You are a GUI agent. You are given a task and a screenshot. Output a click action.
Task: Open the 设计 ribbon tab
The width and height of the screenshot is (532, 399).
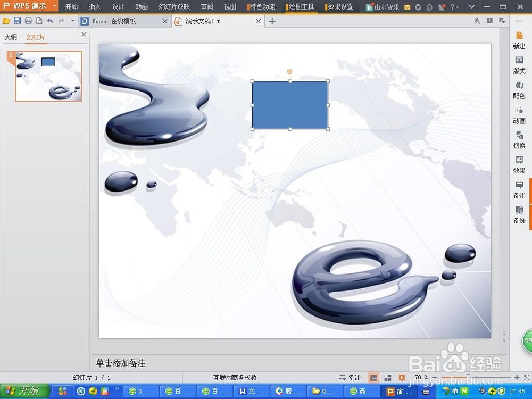pyautogui.click(x=118, y=6)
